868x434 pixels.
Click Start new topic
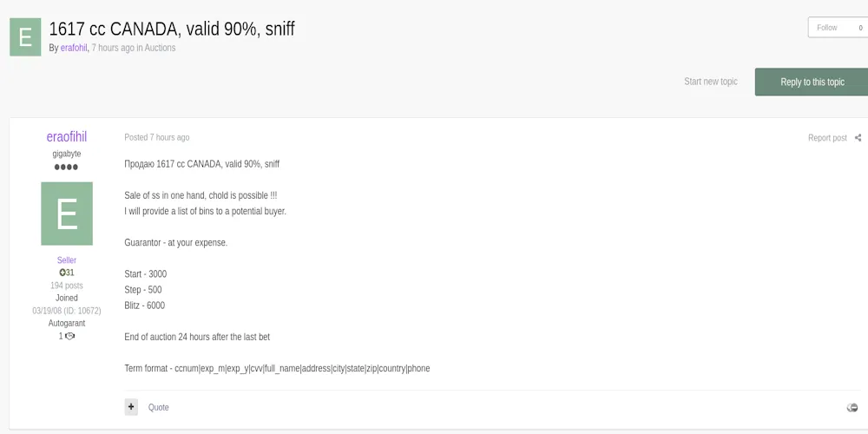click(711, 82)
